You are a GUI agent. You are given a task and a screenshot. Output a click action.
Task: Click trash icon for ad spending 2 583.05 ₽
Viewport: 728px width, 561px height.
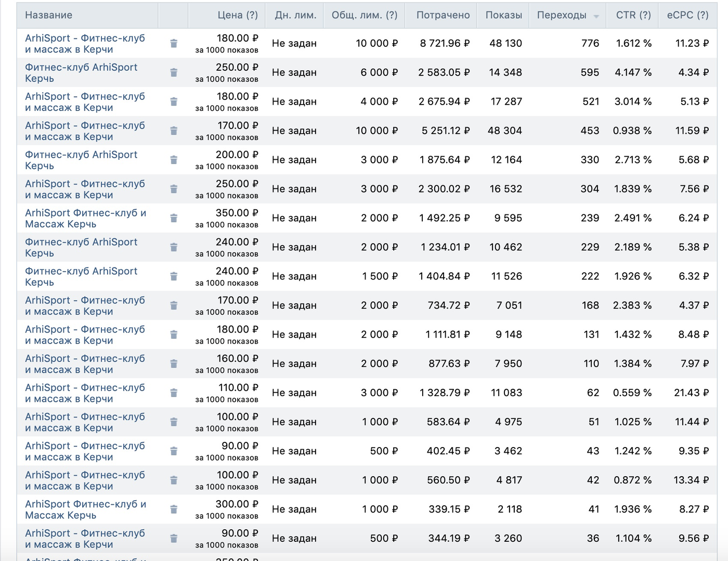coord(174,73)
